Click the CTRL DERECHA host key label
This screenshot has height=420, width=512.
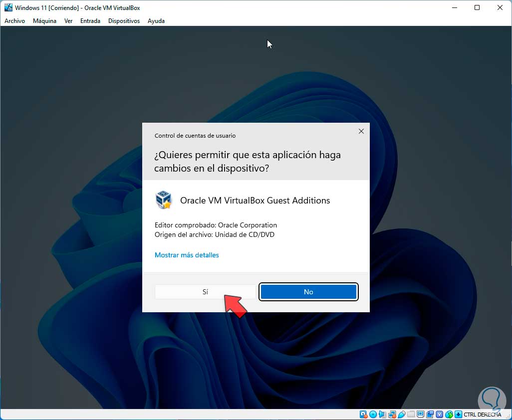pos(482,415)
